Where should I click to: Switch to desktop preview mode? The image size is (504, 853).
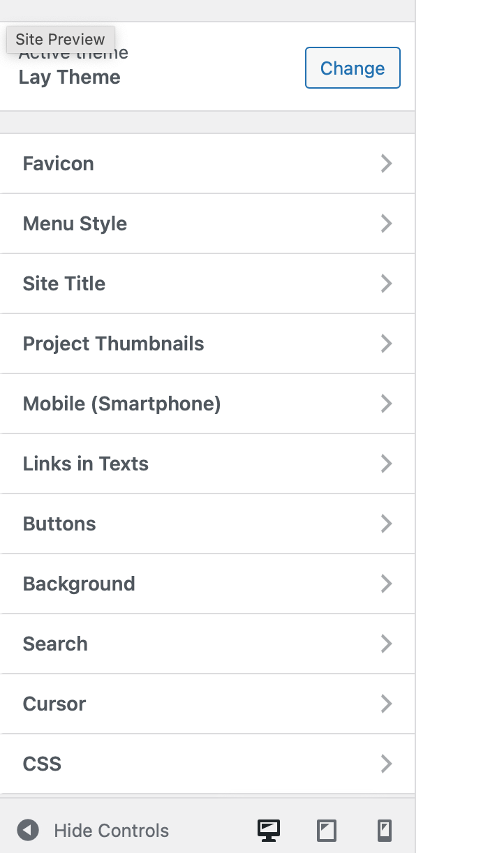coord(268,831)
